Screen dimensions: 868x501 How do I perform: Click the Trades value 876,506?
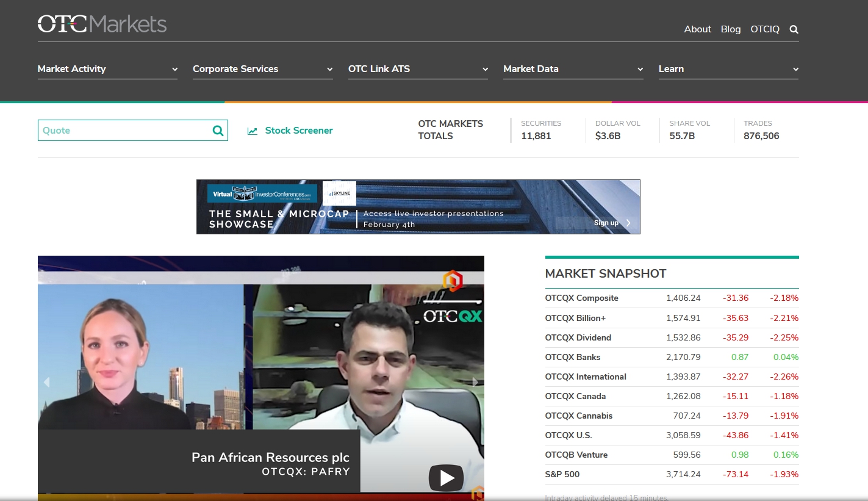(761, 136)
